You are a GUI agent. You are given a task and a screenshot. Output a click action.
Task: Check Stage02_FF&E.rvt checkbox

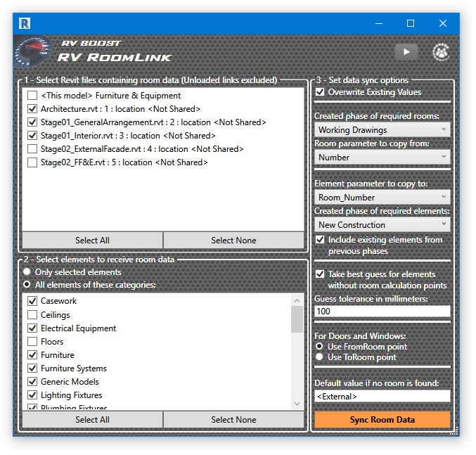tap(32, 162)
